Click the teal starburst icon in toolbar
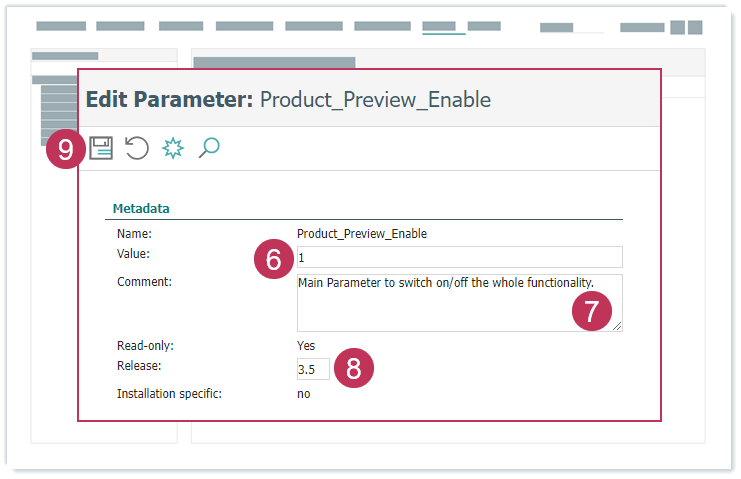Screen dimensions: 741x479 (x=173, y=149)
